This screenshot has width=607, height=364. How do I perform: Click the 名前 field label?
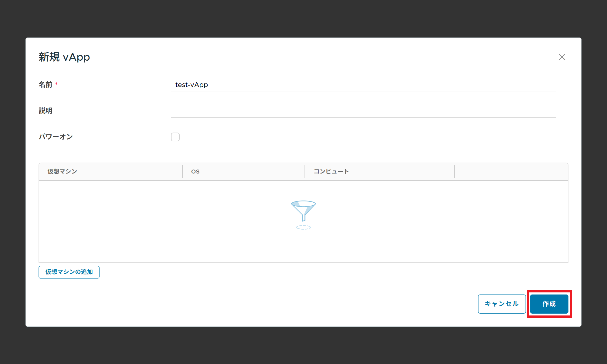[x=46, y=85]
